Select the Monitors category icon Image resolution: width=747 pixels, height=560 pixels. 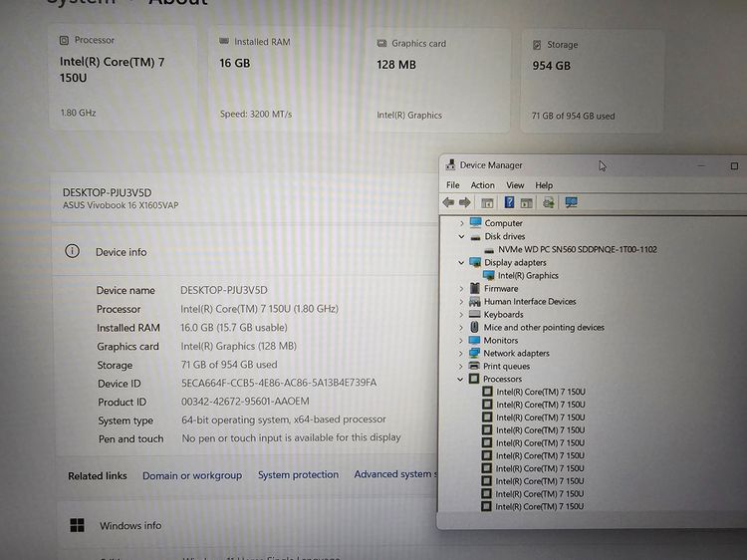(474, 340)
